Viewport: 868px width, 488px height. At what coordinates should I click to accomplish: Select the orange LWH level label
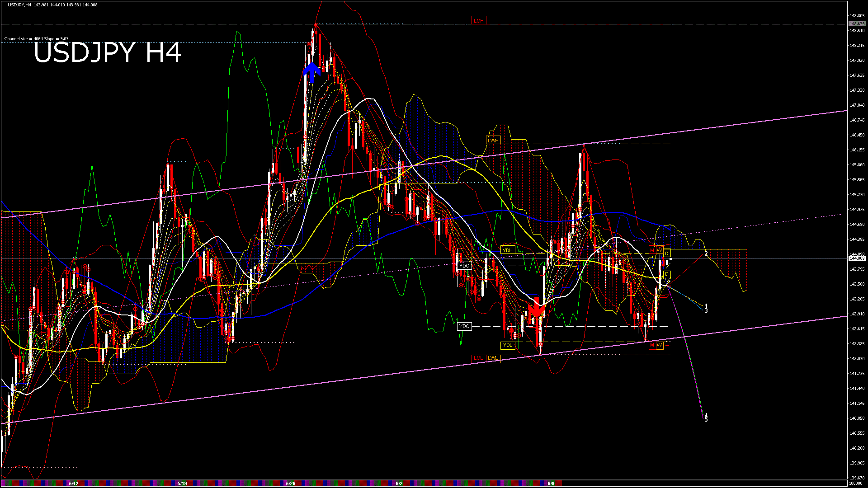493,141
